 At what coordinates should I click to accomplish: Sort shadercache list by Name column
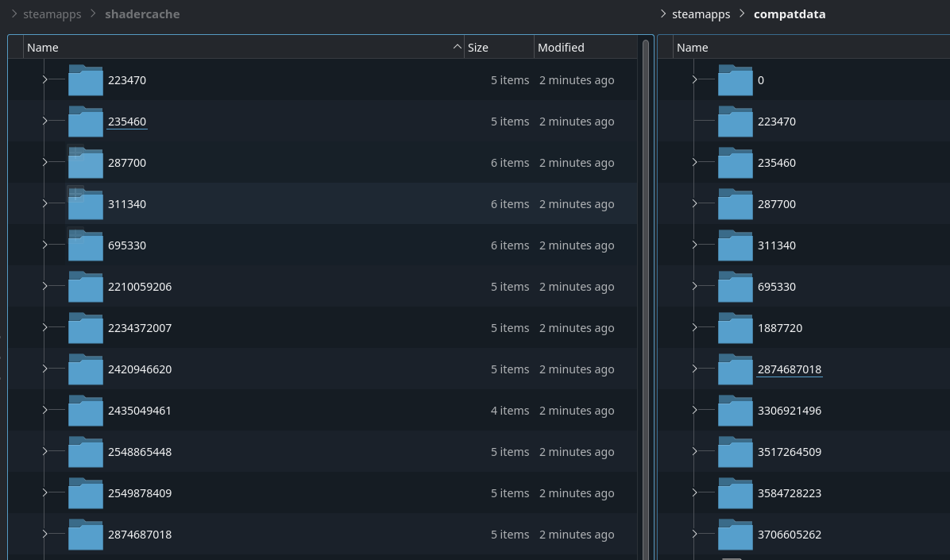point(244,48)
